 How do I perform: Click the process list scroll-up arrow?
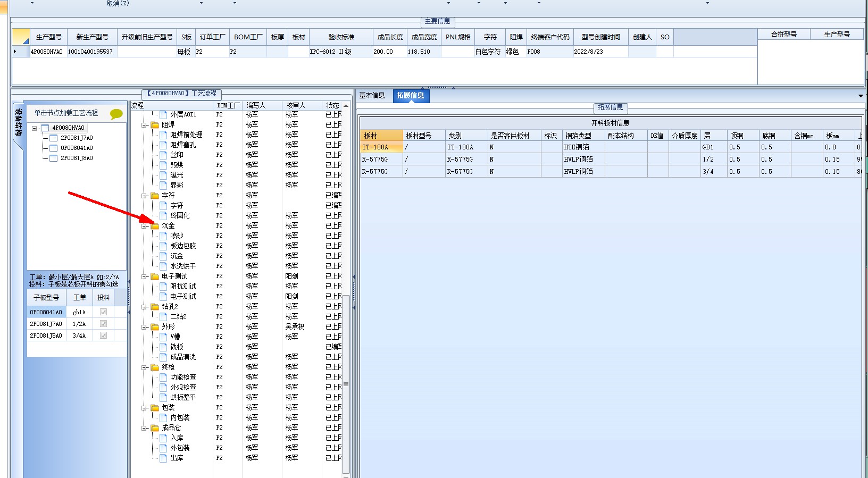tap(346, 105)
